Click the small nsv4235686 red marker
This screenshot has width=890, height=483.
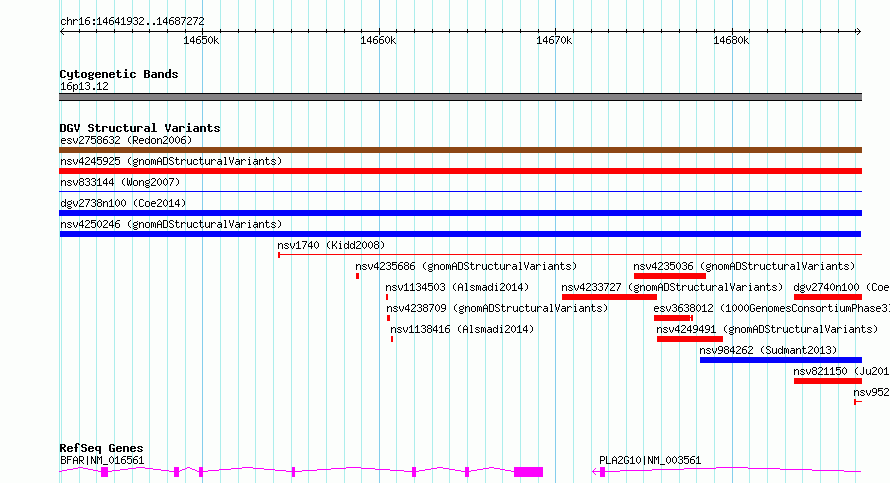358,276
